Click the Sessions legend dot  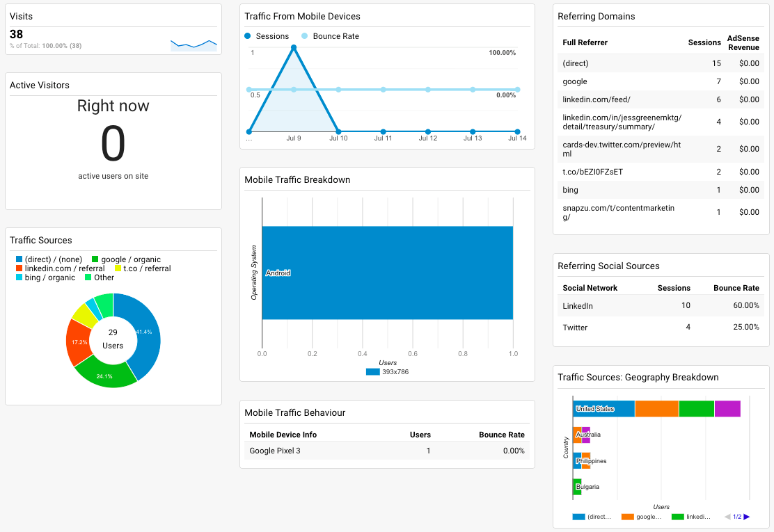[247, 36]
